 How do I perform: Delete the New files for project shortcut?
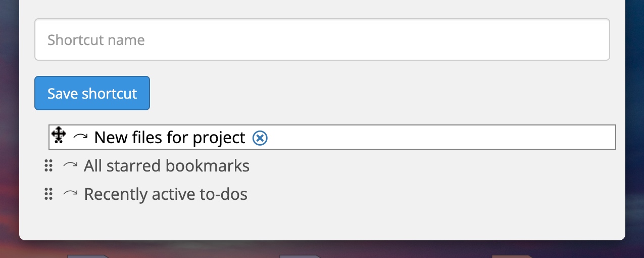point(260,138)
